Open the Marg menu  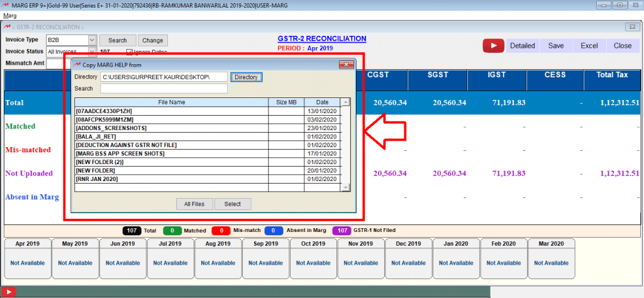coord(10,16)
